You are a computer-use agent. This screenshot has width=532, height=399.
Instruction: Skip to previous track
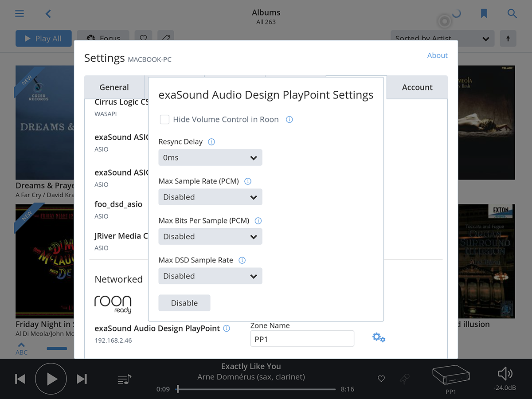coord(20,379)
